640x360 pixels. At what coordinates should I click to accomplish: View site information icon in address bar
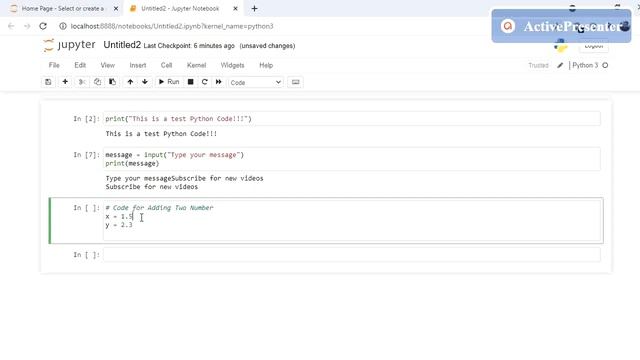tap(63, 26)
